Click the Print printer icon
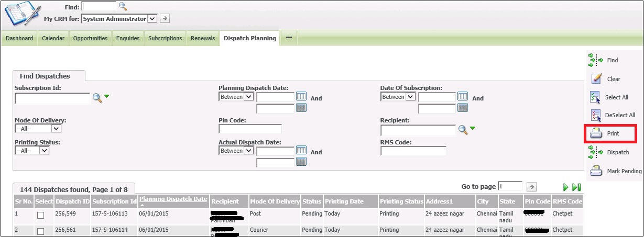 click(596, 134)
